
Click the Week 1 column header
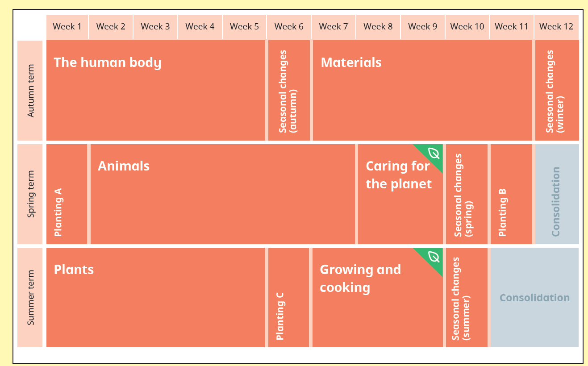point(67,27)
